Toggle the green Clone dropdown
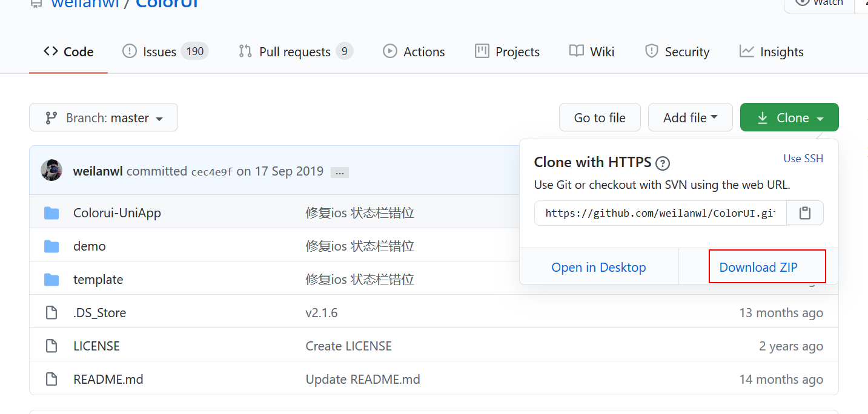868x414 pixels. coord(789,117)
